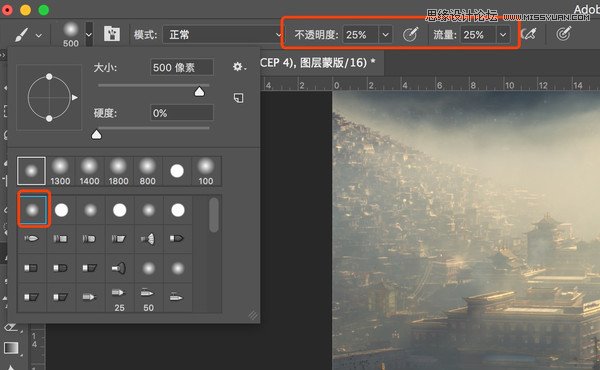Collapse the brush preset picker arrow
This screenshot has width=600, height=370.
click(89, 34)
